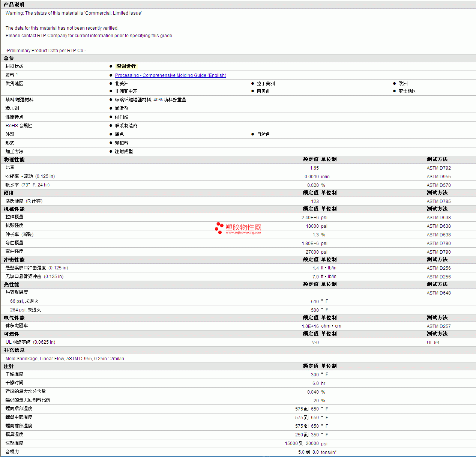The image size is (476, 457).
Task: Select drying time value 6.0 hr
Action: point(319,383)
